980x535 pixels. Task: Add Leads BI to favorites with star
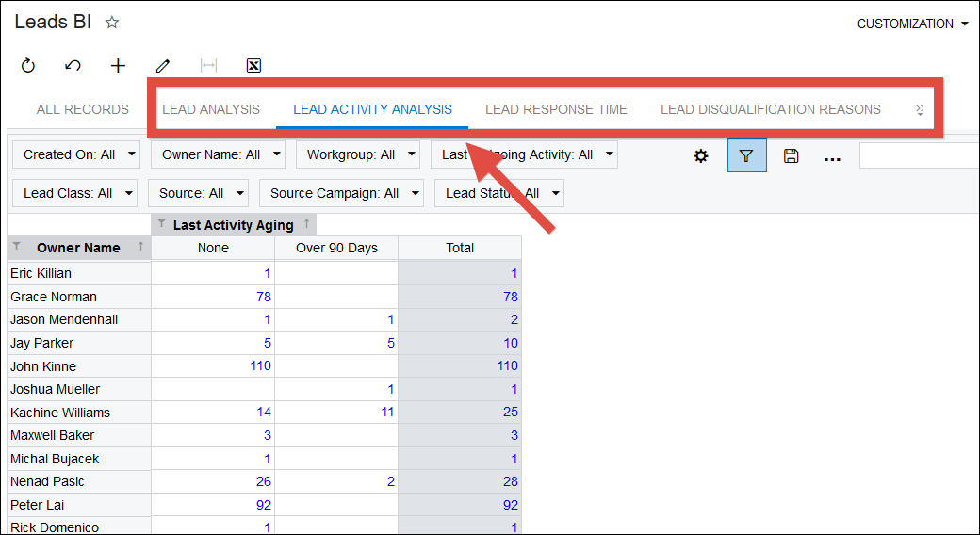pos(112,23)
